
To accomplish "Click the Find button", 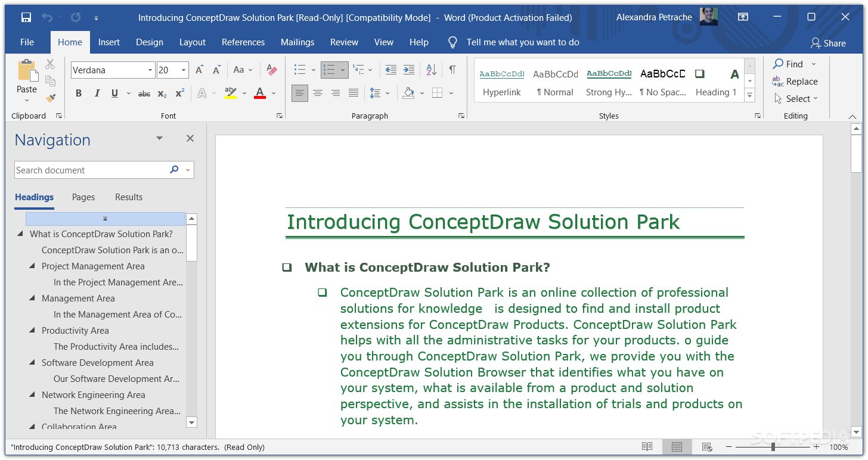I will click(788, 64).
